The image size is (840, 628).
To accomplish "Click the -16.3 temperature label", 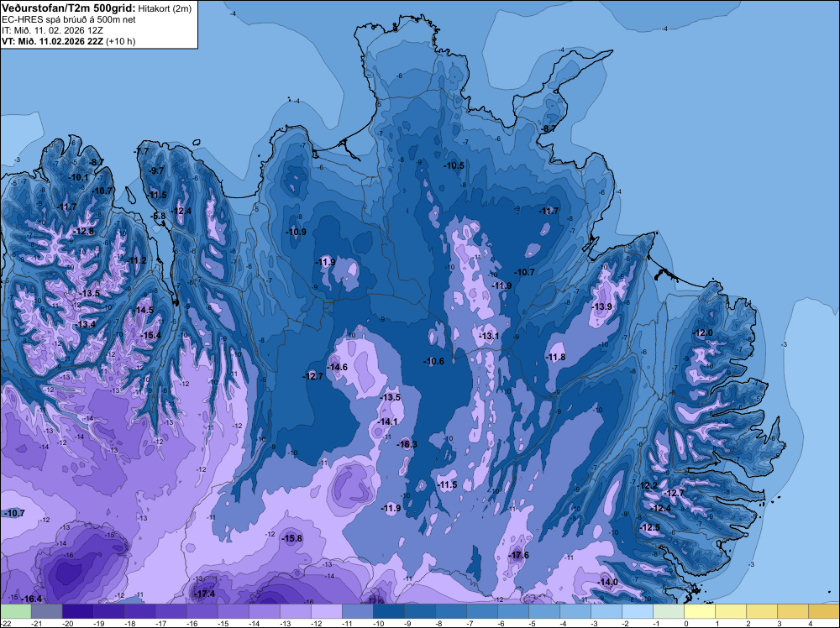I will tap(407, 444).
